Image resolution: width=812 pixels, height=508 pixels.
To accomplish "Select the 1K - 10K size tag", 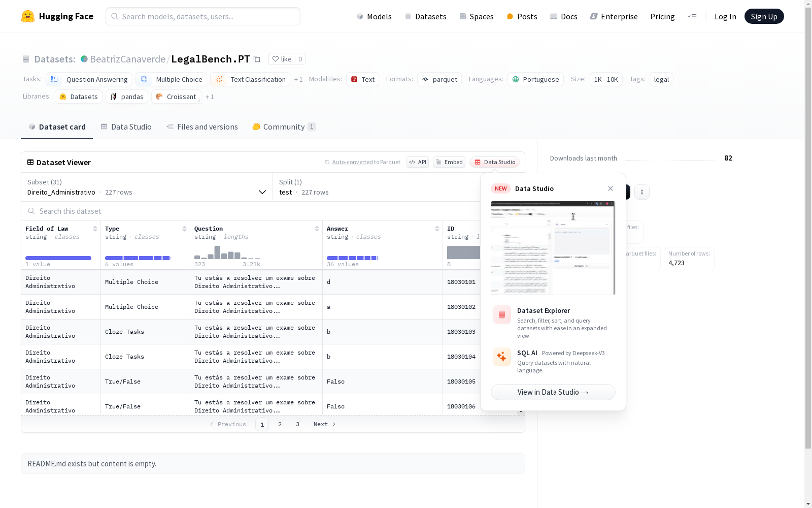I will 606,79.
